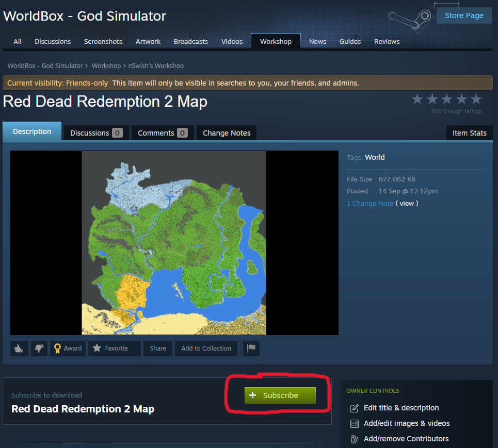The image size is (498, 448).
Task: Open the Comments 0 tab
Action: (163, 133)
